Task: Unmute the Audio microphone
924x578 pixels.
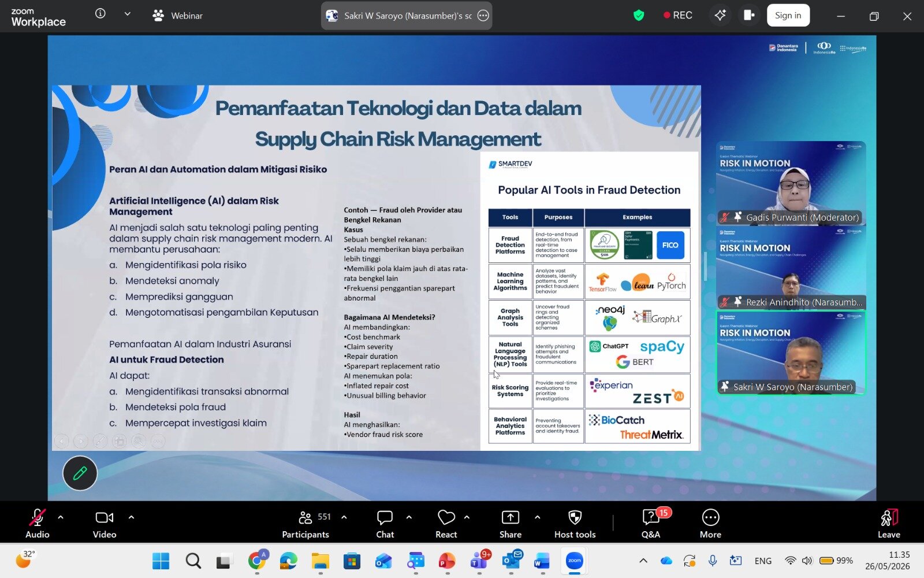Action: pyautogui.click(x=38, y=524)
